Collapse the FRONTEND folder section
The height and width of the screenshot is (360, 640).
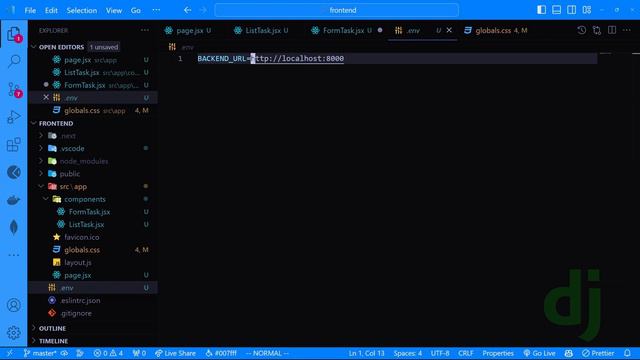coord(33,123)
